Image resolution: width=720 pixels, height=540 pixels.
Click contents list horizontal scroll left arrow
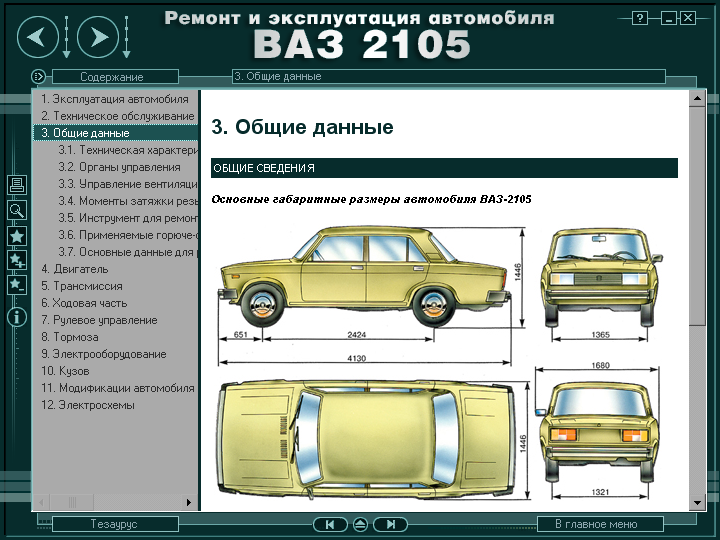41,502
